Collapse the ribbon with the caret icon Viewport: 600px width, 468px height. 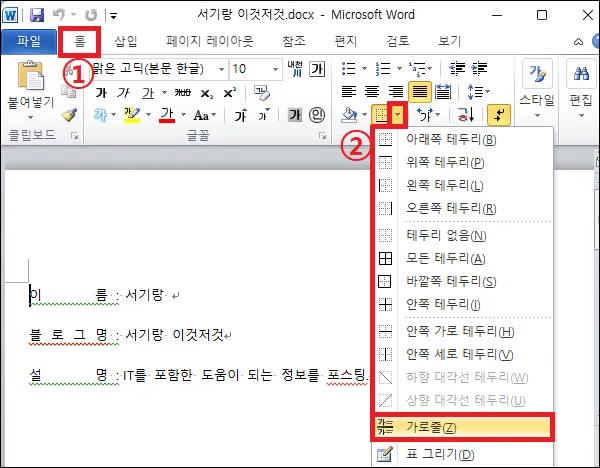pos(578,42)
